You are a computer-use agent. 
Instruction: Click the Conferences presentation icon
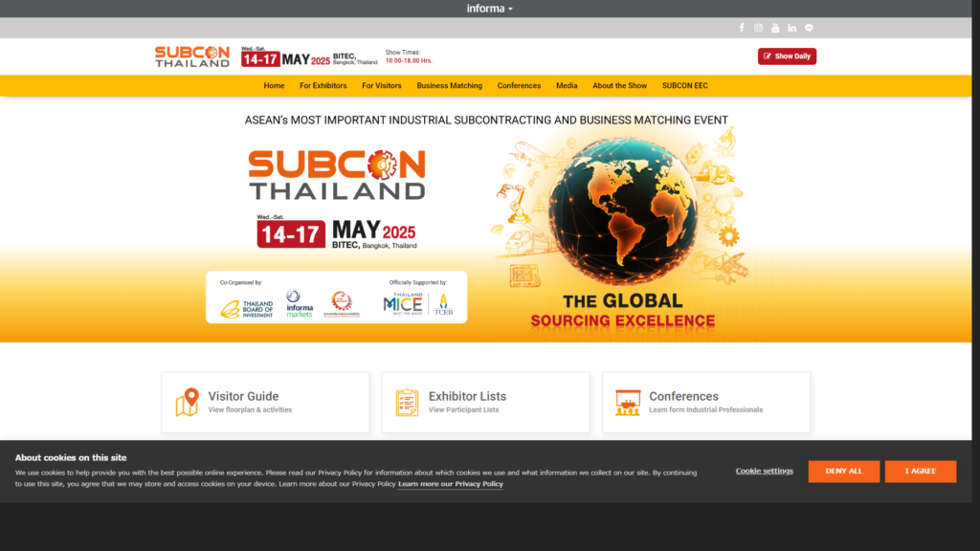[628, 403]
